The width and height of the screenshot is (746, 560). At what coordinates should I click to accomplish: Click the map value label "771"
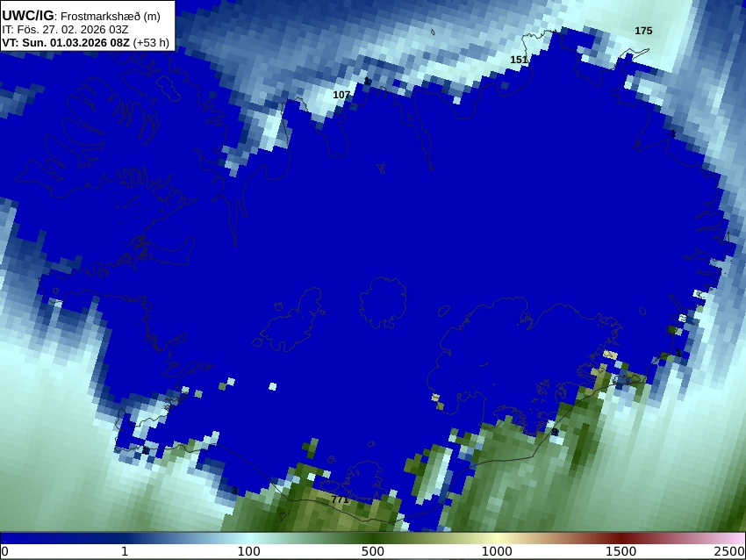[340, 499]
